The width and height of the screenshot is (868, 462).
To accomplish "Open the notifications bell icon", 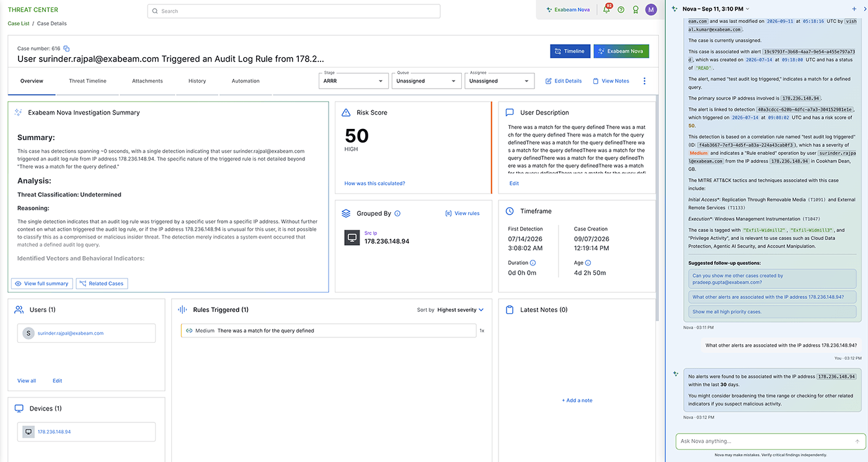I will tap(606, 10).
